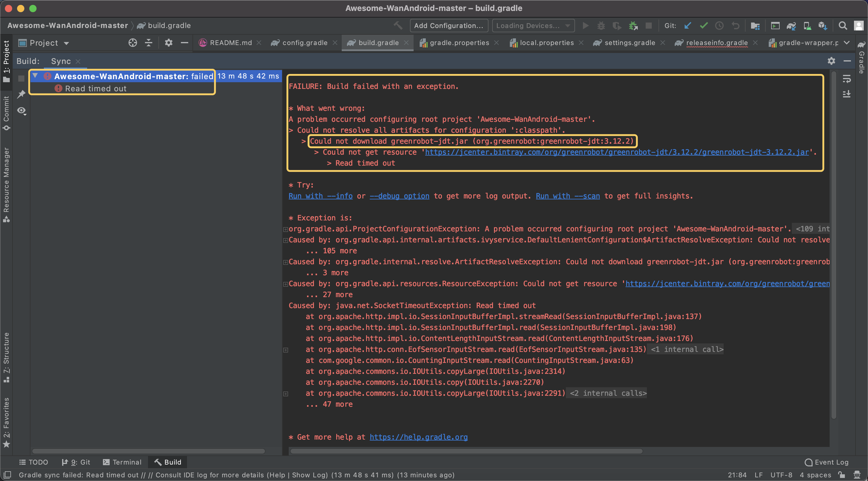This screenshot has height=481, width=868.
Task: Open the TODO tool window
Action: click(34, 462)
